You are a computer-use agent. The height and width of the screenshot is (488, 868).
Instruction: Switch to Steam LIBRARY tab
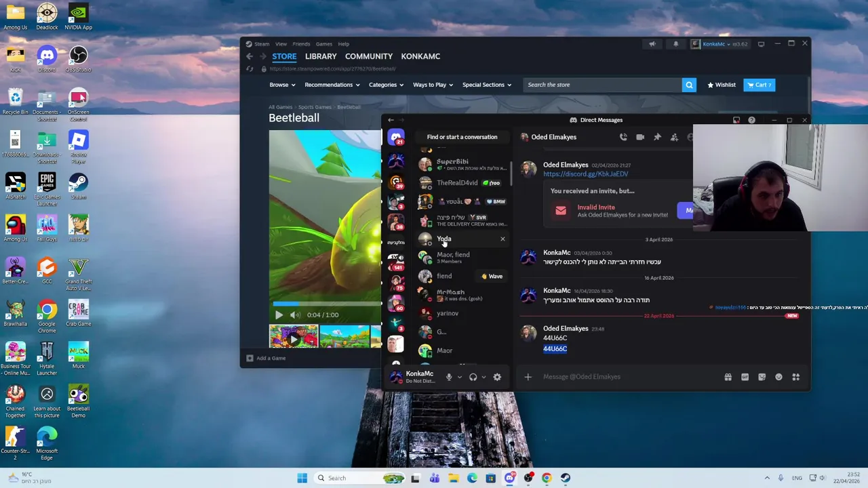point(321,56)
